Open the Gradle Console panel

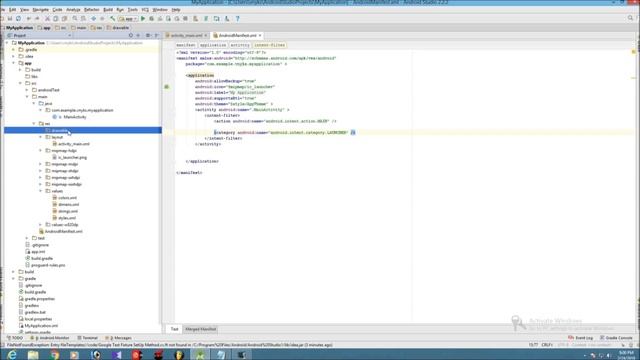(616, 338)
